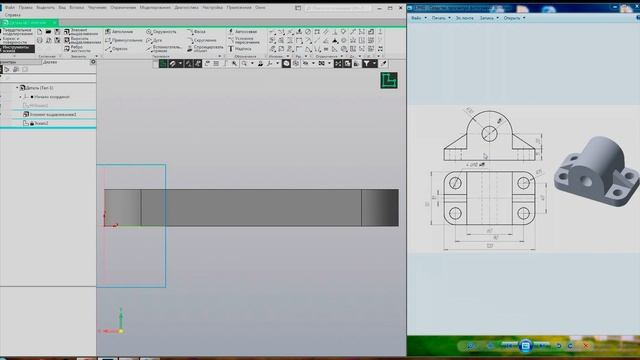Collapse the Деталь root tree node

click(17, 88)
